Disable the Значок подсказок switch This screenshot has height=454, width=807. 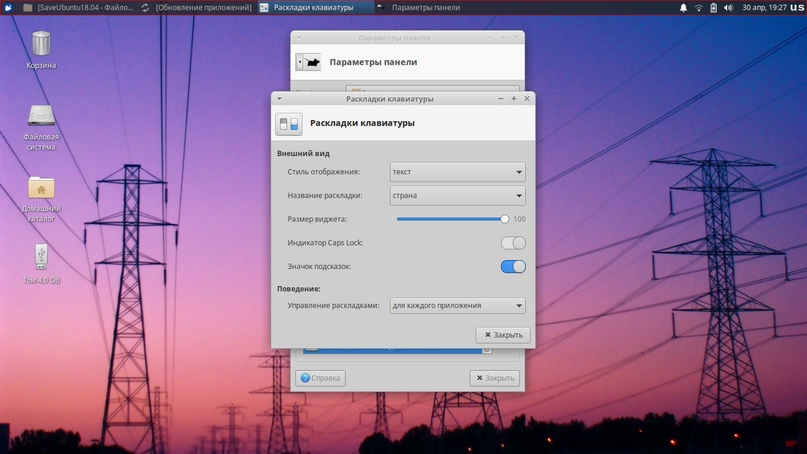point(513,267)
